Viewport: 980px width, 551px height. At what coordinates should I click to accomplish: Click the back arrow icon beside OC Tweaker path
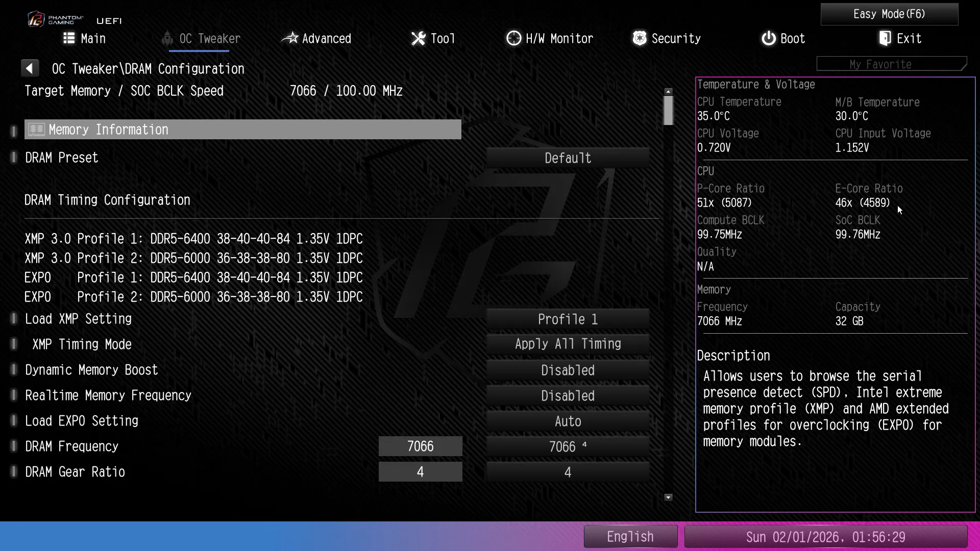coord(30,68)
